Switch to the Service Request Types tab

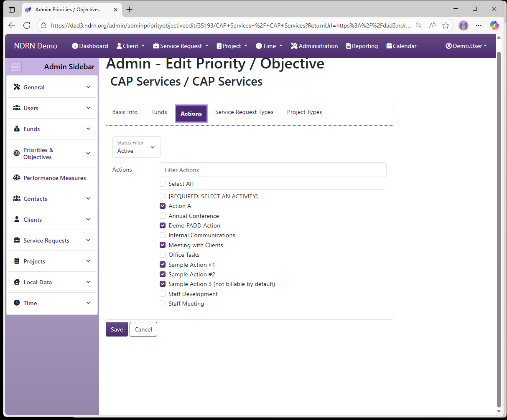(245, 112)
